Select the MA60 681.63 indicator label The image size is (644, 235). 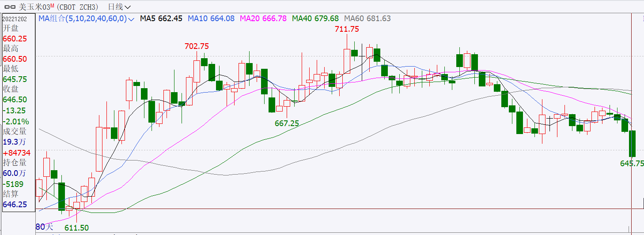click(367, 19)
